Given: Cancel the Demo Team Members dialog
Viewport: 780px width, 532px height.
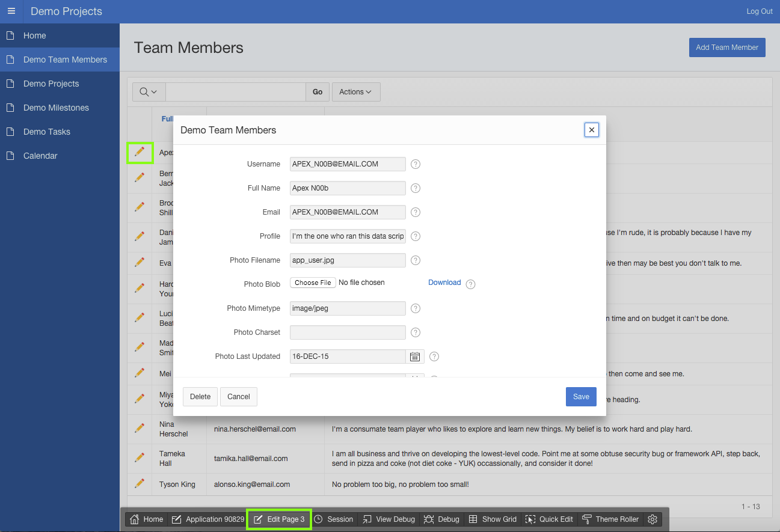Looking at the screenshot, I should tap(239, 397).
